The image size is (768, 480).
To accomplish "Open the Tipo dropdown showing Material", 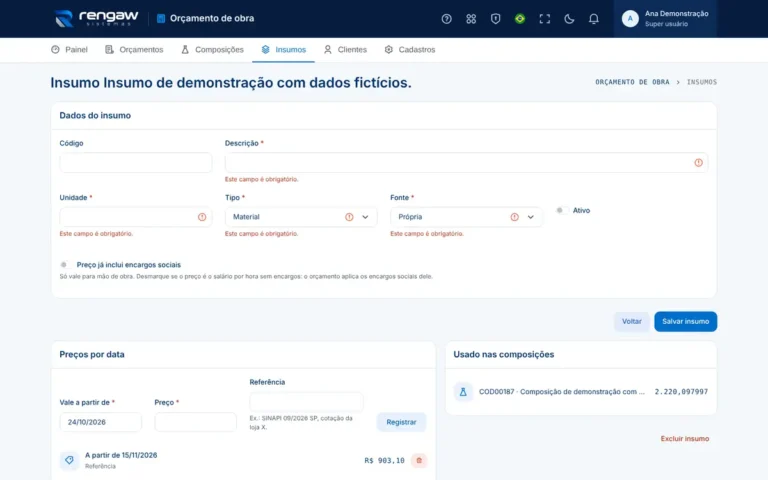I will click(301, 217).
